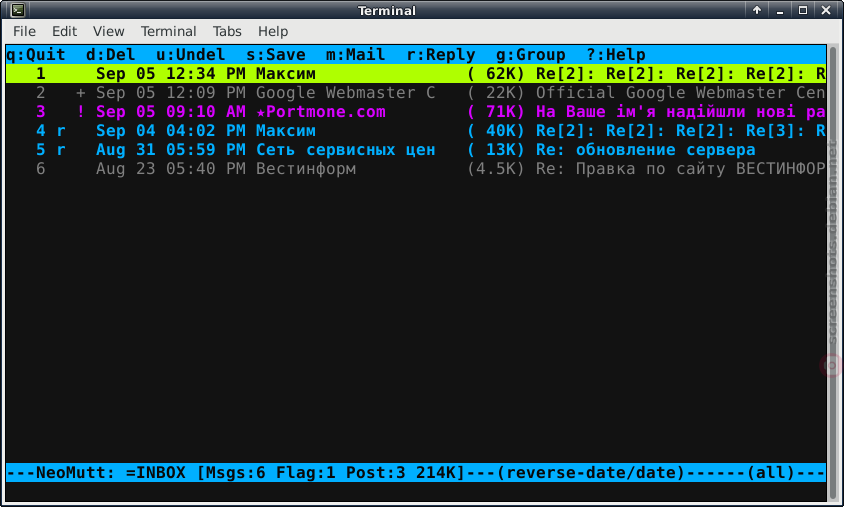Click NeoMutt: =INBOX in the status bar

[110, 473]
